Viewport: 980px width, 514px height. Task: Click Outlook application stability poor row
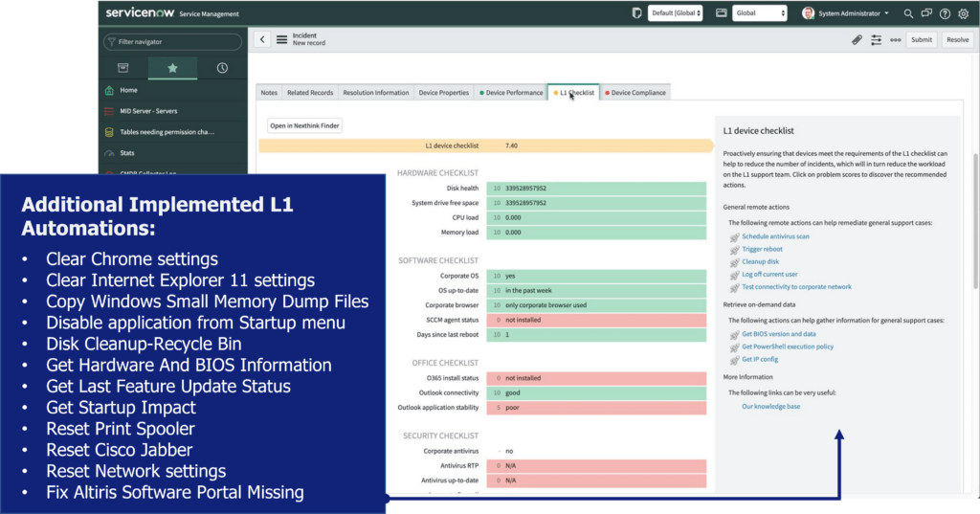click(x=596, y=408)
